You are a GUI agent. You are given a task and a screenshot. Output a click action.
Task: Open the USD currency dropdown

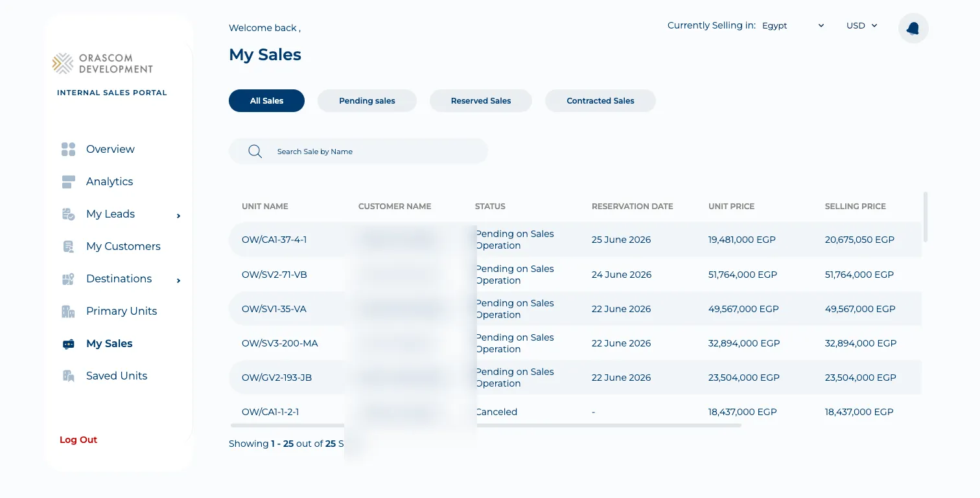[x=861, y=26]
